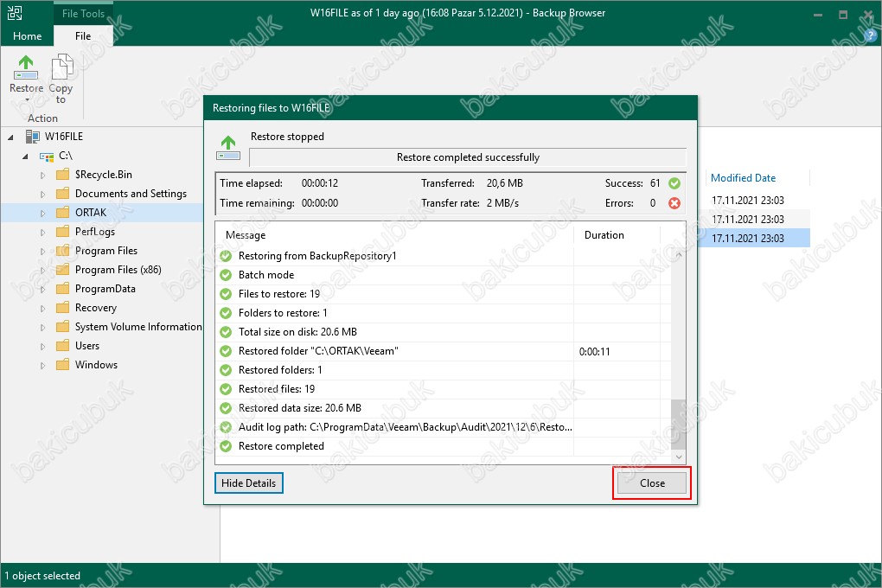Click the ORTAK folder icon
Screen dimensions: 882x588
[63, 213]
